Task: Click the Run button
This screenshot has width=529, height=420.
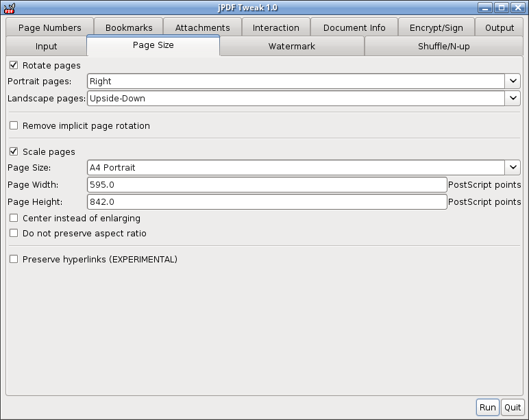Action: (x=487, y=407)
